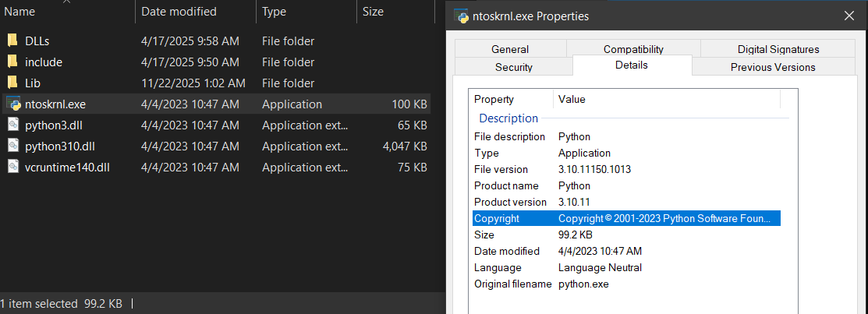The image size is (868, 314).
Task: Select the python3.dll file name
Action: pyautogui.click(x=55, y=125)
